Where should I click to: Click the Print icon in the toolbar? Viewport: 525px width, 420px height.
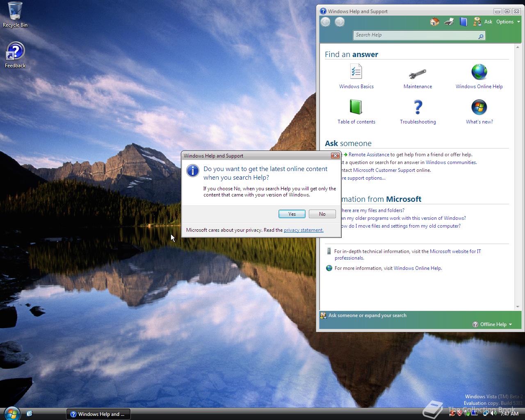pos(448,22)
